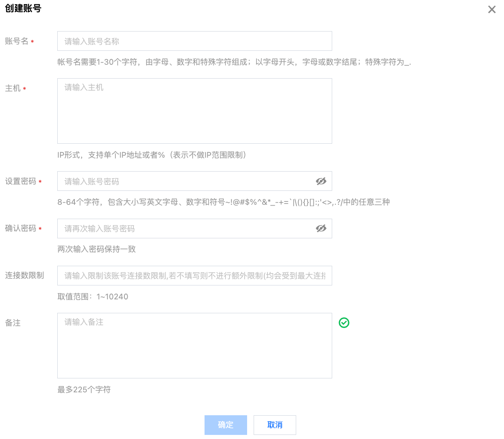Click green check icon beside 备注
This screenshot has width=504, height=439.
[344, 323]
